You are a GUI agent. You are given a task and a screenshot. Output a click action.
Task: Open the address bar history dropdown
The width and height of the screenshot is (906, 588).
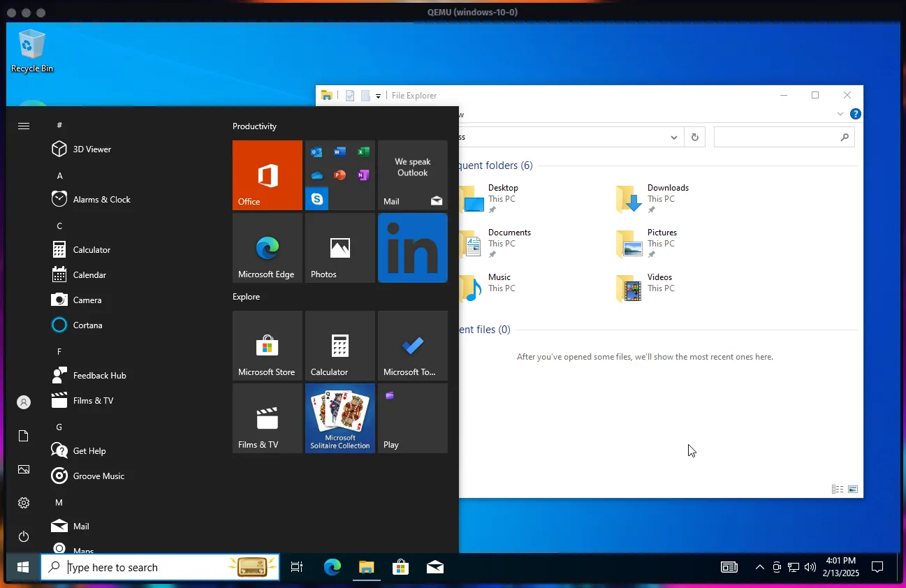pyautogui.click(x=673, y=137)
